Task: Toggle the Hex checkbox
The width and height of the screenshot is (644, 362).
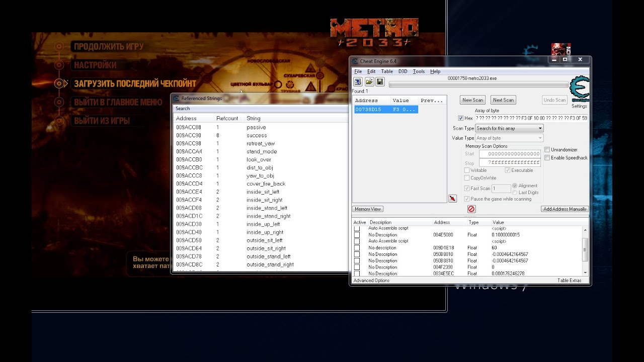Action: [461, 118]
